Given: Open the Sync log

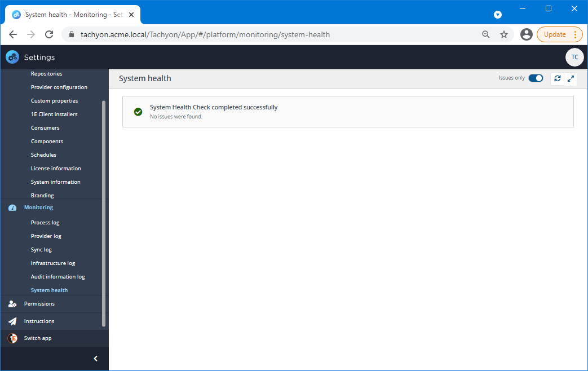Looking at the screenshot, I should [41, 249].
